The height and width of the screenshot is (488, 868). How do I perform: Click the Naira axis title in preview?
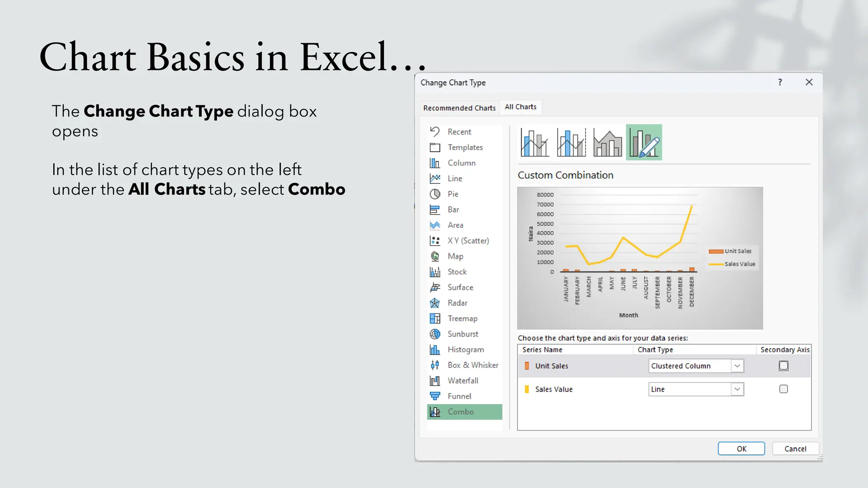click(530, 234)
